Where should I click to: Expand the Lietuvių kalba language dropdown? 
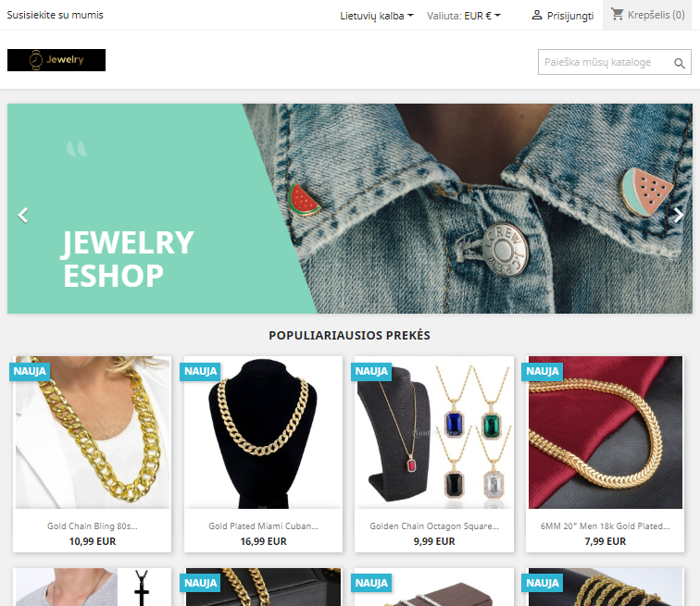pos(377,16)
